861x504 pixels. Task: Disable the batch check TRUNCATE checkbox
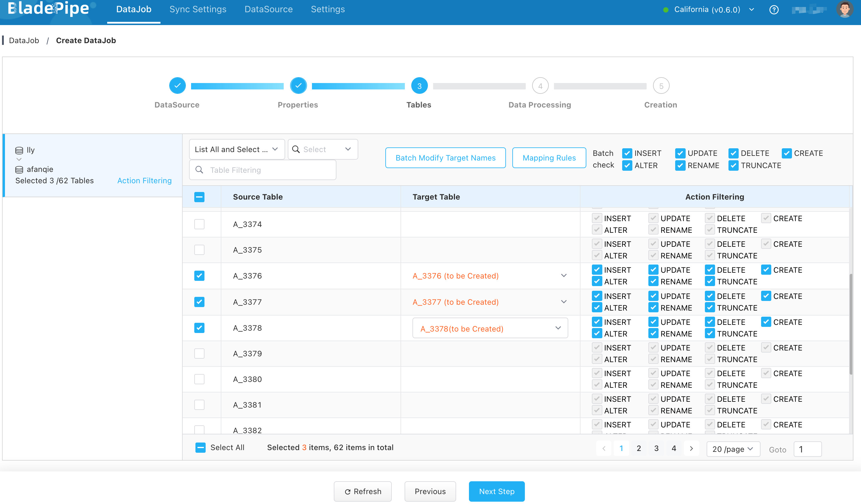pos(733,165)
